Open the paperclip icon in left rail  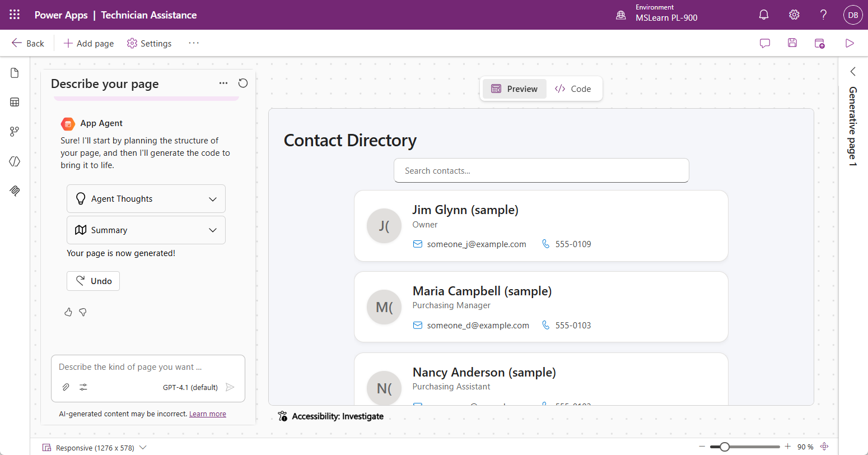coord(15,191)
